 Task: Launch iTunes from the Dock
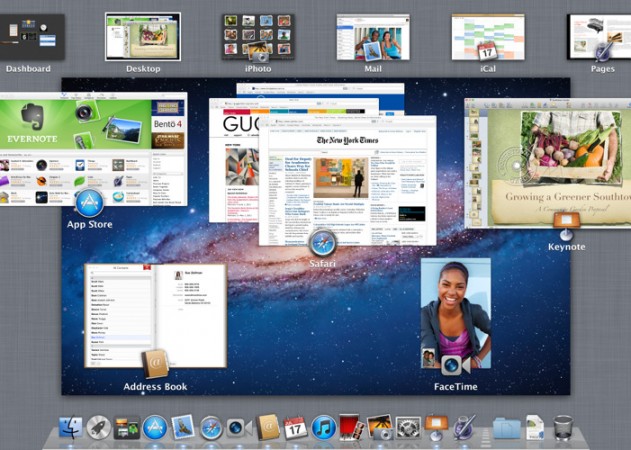(323, 429)
